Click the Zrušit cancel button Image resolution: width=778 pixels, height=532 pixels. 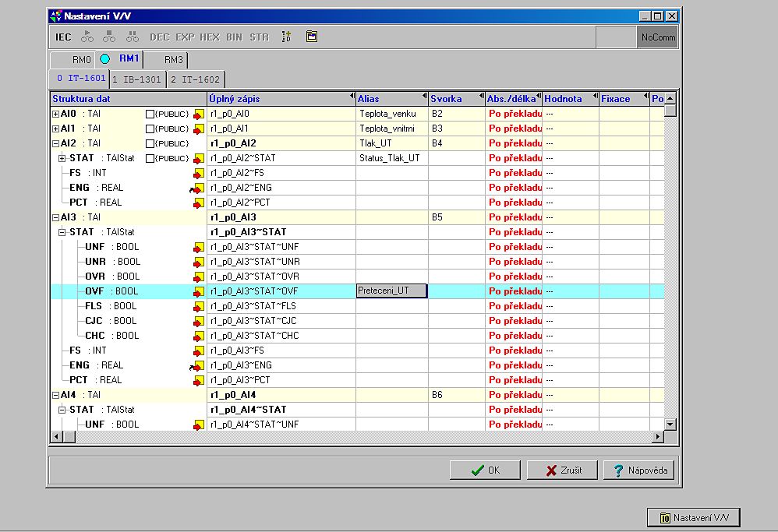[x=562, y=470]
